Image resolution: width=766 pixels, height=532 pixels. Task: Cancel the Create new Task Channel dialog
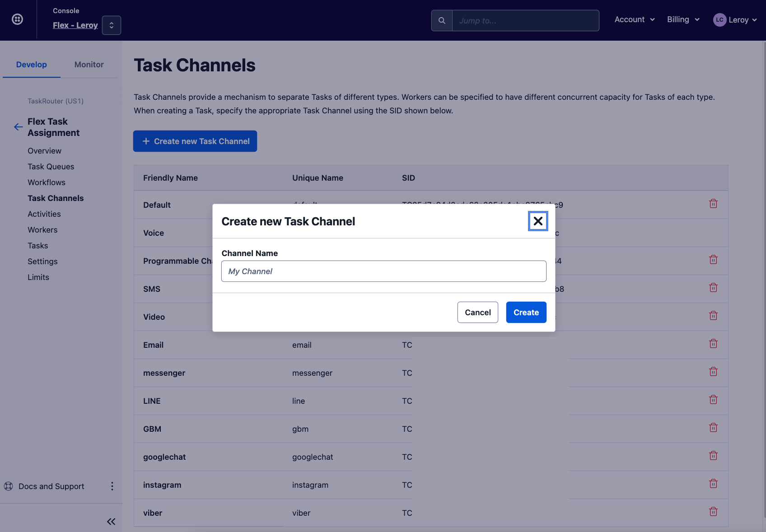pos(477,312)
